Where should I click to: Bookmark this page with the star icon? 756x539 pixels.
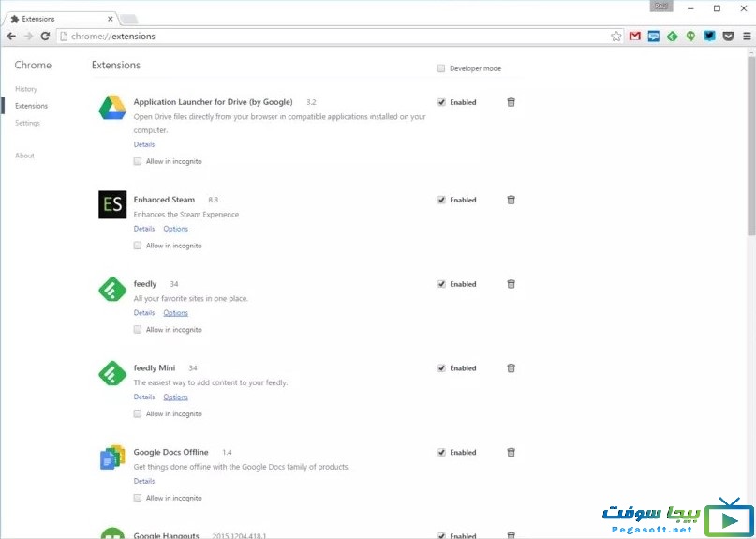615,37
